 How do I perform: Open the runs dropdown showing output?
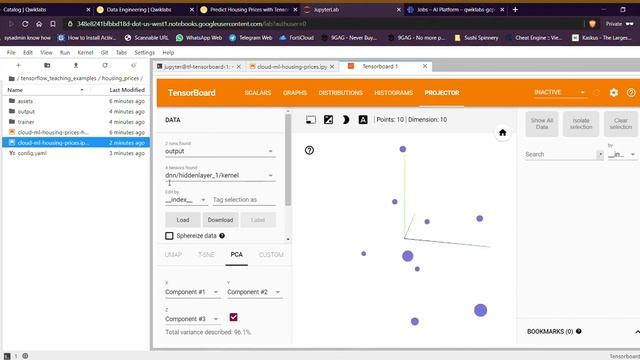coord(220,151)
